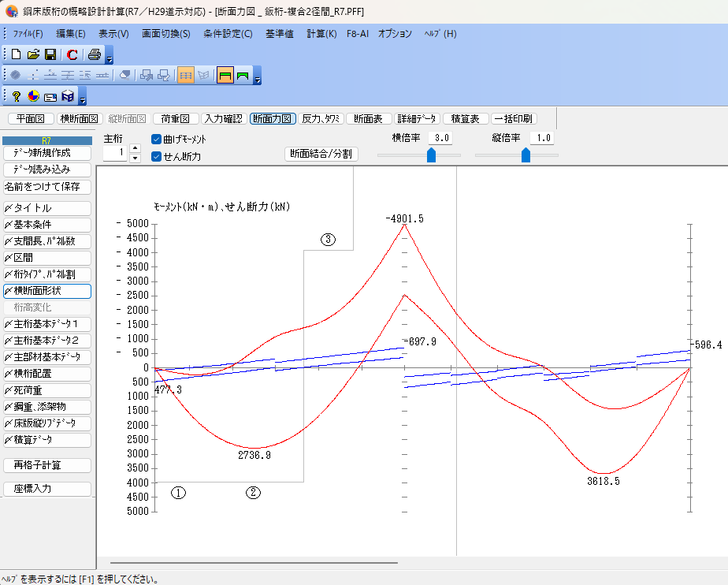This screenshot has width=728, height=585.
Task: Open the 編集(E) menu
Action: pos(71,34)
